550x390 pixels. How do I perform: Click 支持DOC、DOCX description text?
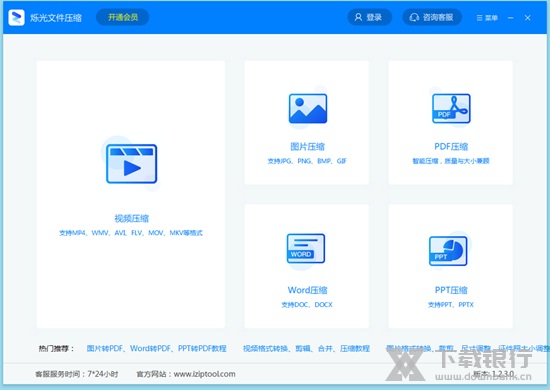(x=307, y=305)
